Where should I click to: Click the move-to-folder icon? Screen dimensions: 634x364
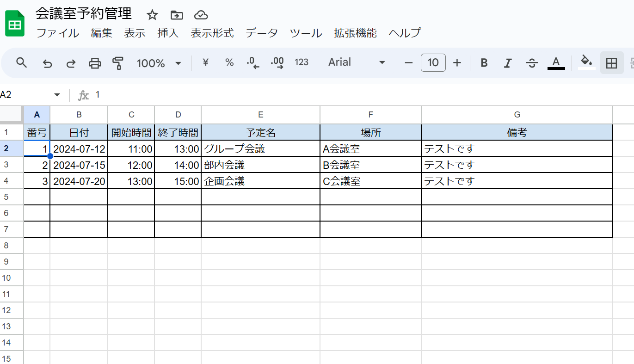[177, 15]
